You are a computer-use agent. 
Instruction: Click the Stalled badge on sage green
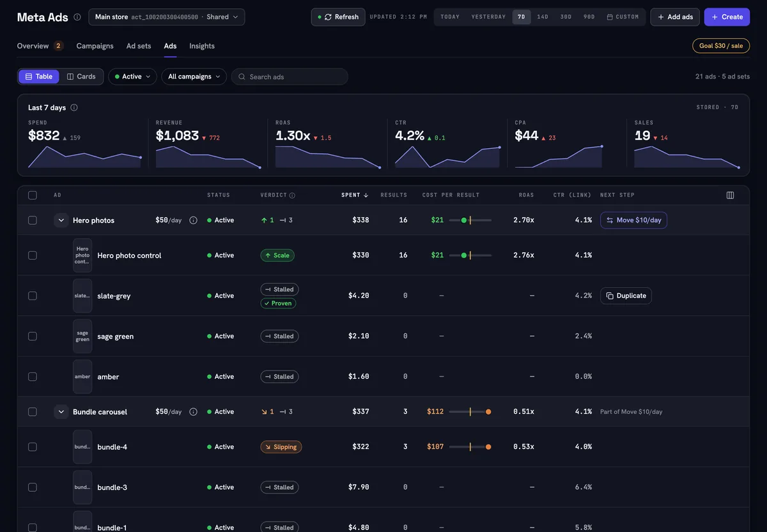[x=279, y=337]
